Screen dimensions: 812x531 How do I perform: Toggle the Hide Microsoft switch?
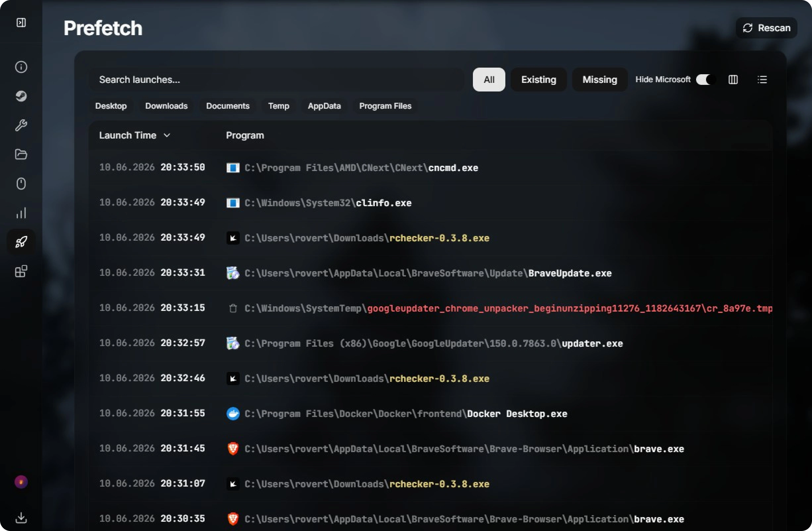(706, 80)
